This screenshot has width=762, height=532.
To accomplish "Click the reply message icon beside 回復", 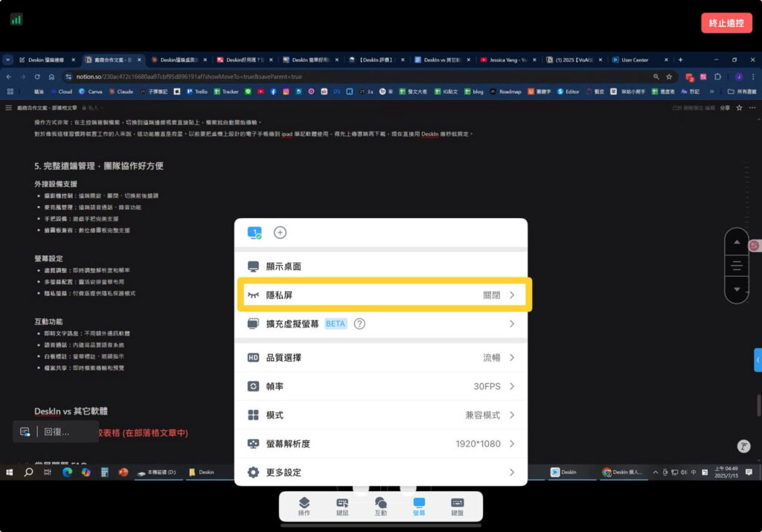I will pos(25,432).
